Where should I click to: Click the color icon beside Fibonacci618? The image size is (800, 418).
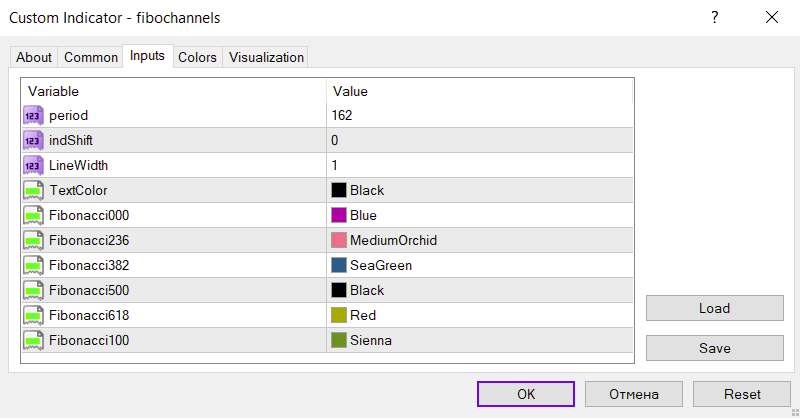(32, 315)
